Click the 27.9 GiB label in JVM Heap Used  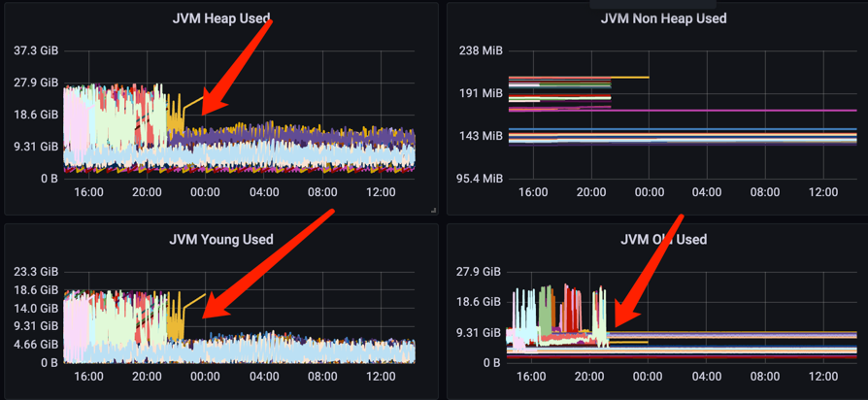click(x=36, y=83)
